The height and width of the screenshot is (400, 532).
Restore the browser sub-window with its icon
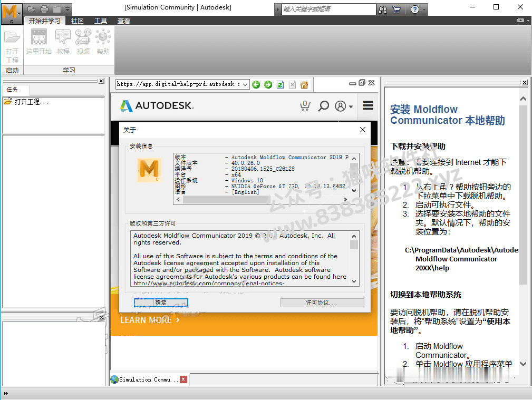coord(362,83)
